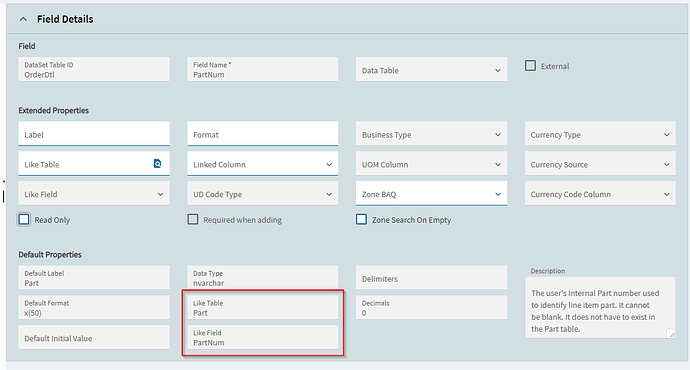
Task: Expand the UOM Column dropdown
Action: pos(431,164)
